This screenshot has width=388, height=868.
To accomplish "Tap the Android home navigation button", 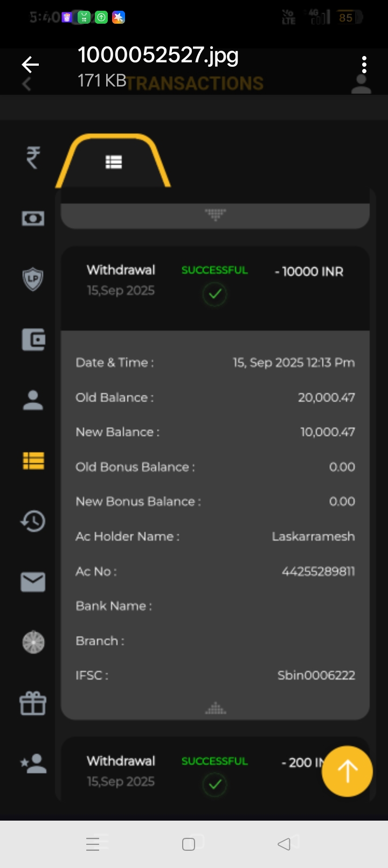I will (189, 844).
